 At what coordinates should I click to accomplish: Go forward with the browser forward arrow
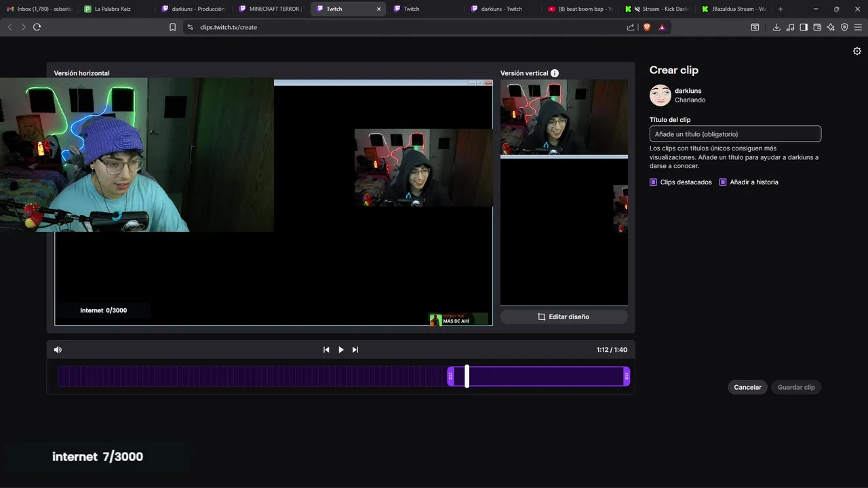pos(23,27)
